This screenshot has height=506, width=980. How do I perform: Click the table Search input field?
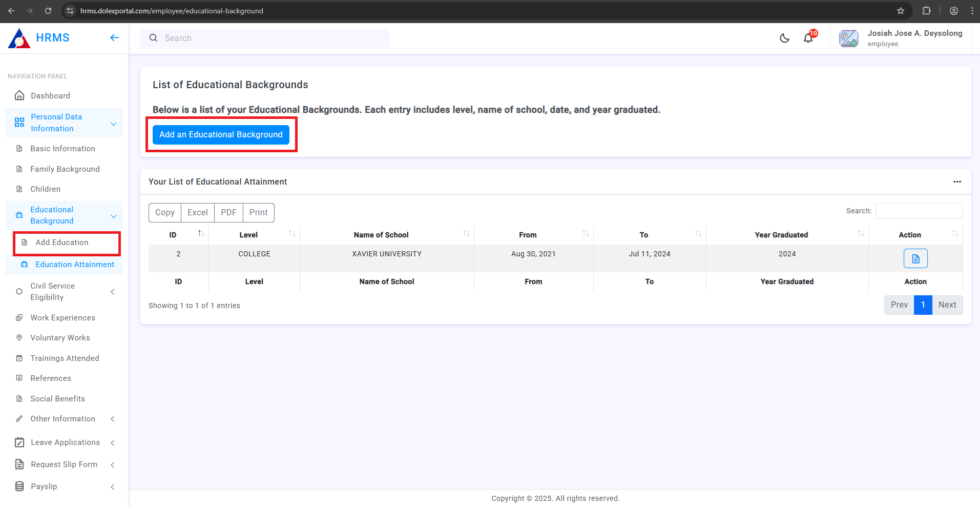(x=919, y=211)
